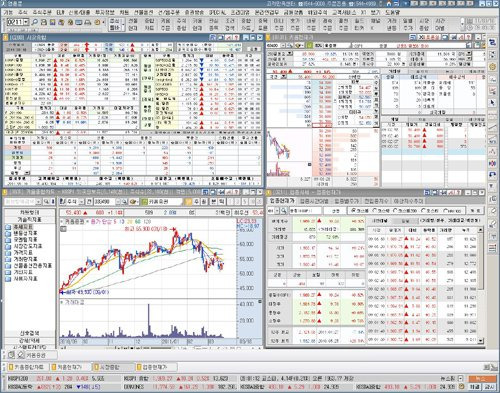Open the 변동성지표 folder icon

pos(8,233)
